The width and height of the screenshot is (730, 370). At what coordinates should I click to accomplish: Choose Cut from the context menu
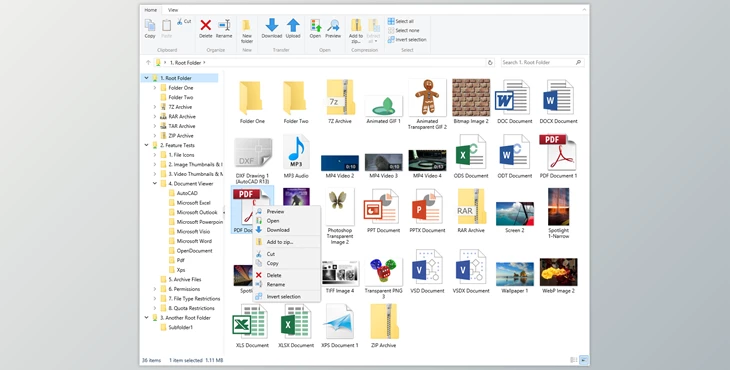(287, 254)
